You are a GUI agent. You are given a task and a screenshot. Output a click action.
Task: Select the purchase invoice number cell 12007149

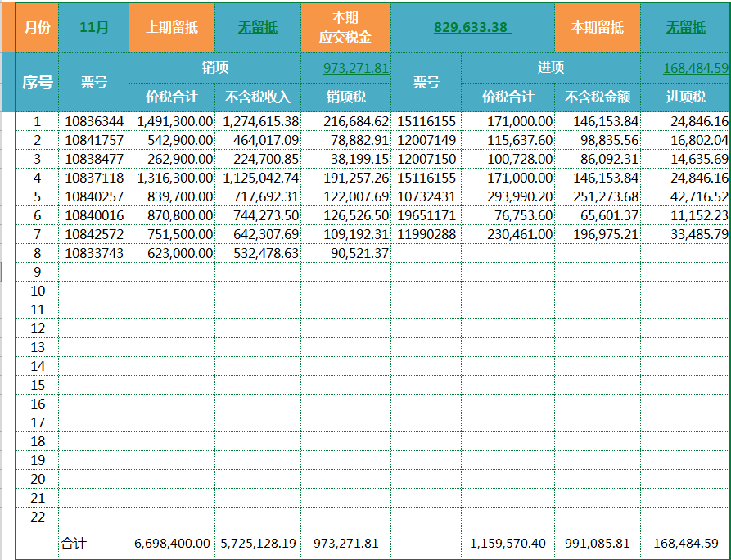(426, 140)
